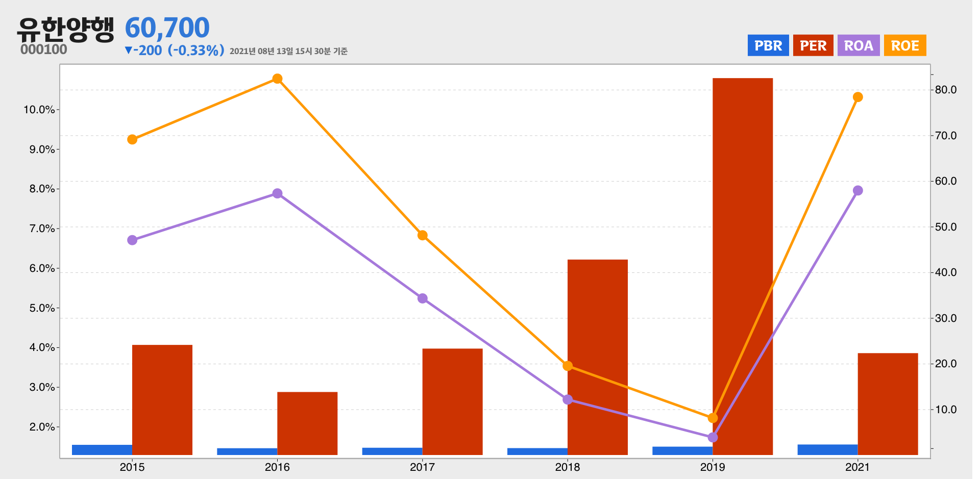The image size is (980, 479).
Task: Click the 2021 x-axis label
Action: tap(858, 467)
